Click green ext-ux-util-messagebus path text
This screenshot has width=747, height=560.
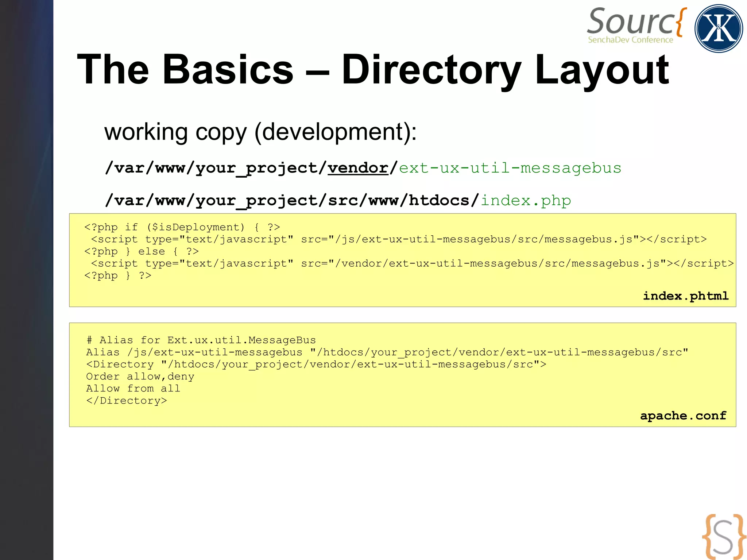click(x=510, y=168)
